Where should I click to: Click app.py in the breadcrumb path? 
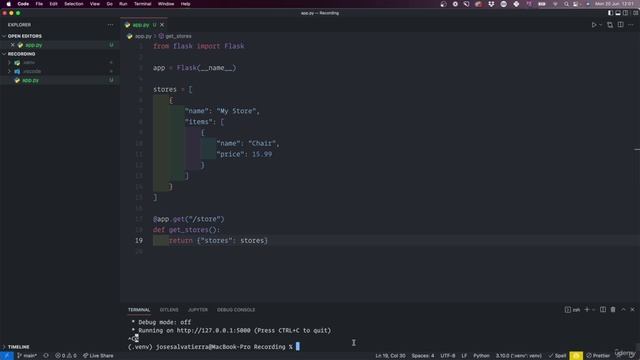143,36
